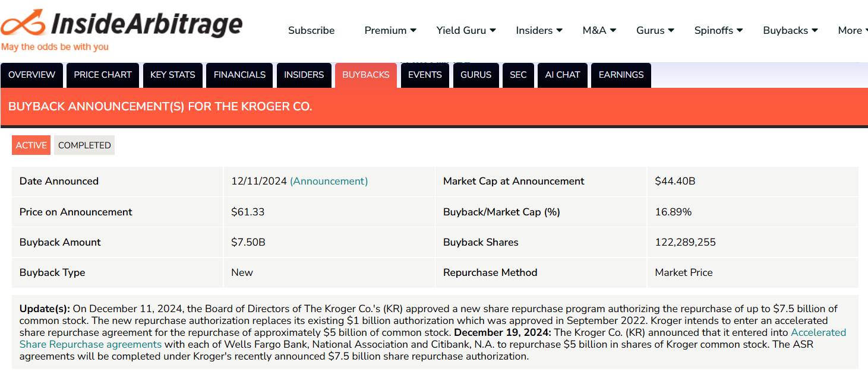Viewport: 868px width, 375px height.
Task: Switch to the Overview tab
Action: point(32,75)
